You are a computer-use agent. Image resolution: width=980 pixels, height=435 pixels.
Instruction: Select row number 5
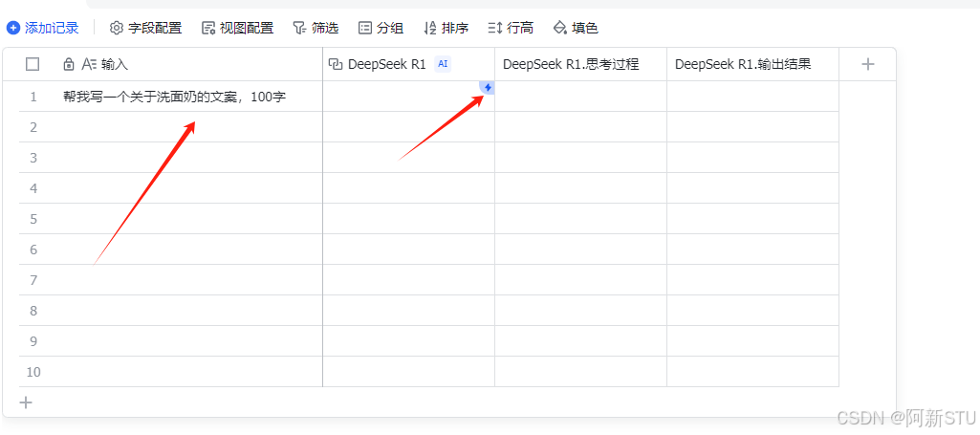[33, 219]
